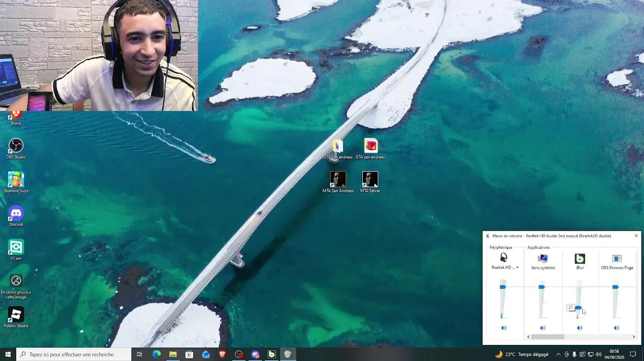Click the Blur volume slider handle
Viewport: 644px width, 361px height.
(x=578, y=307)
